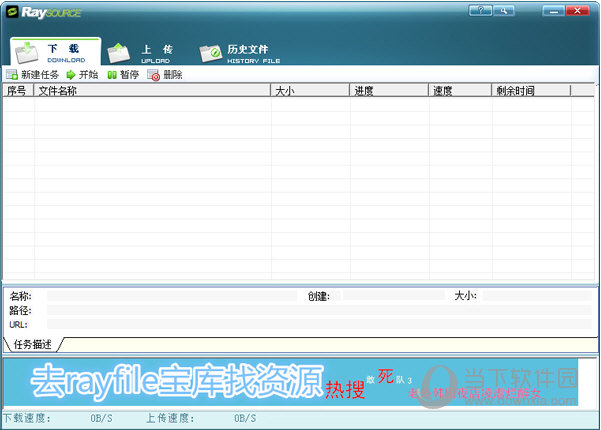The height and width of the screenshot is (430, 601).
Task: Open the 历史文件 History File tab
Action: tap(240, 53)
